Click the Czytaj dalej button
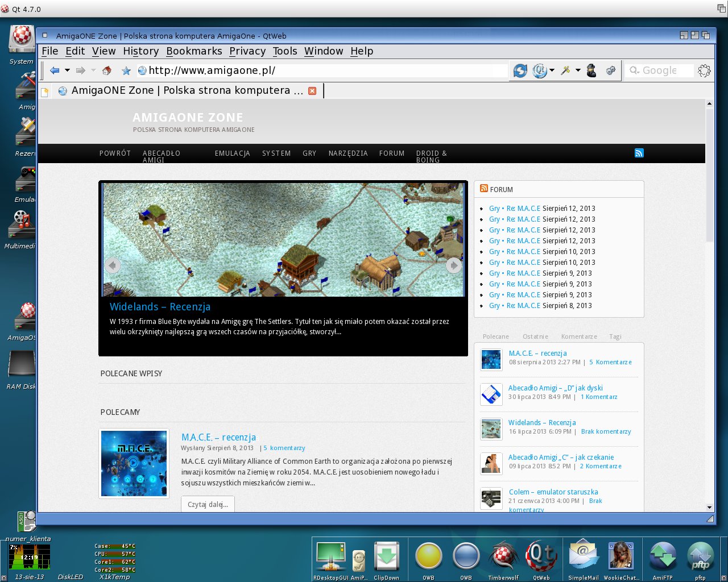 click(x=208, y=504)
